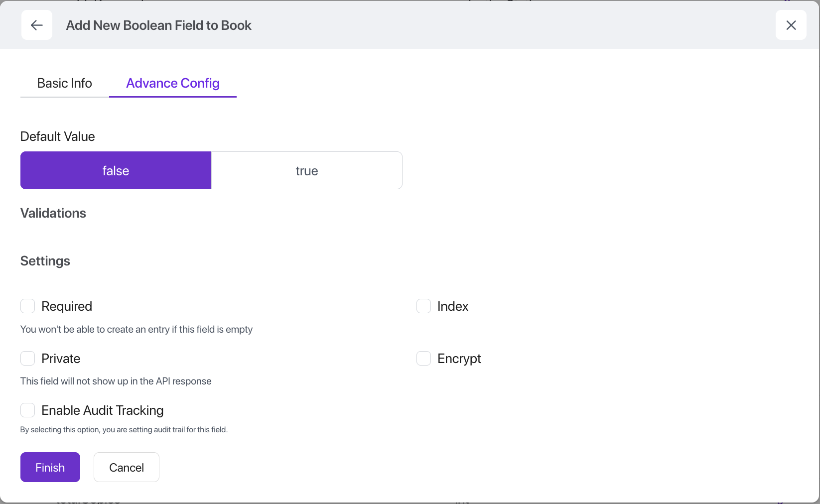Click the Cancel button
Screen dimensions: 820x504
[127, 468]
